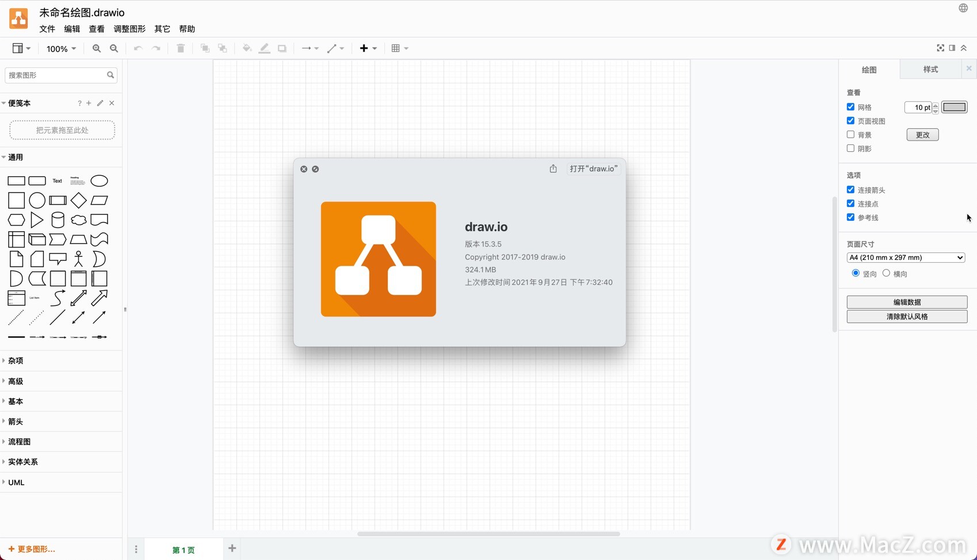Toggle the format panel icon
Viewport: 977px width, 560px height.
tap(952, 48)
